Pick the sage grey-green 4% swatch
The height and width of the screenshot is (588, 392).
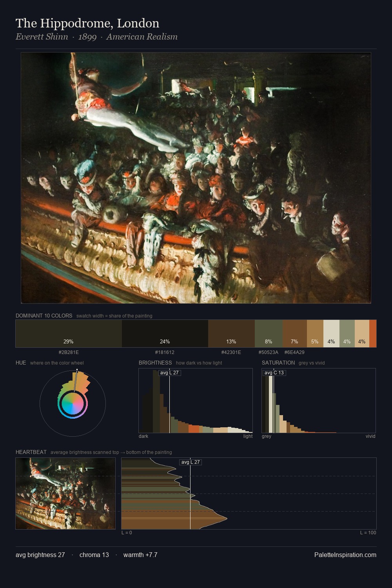347,334
